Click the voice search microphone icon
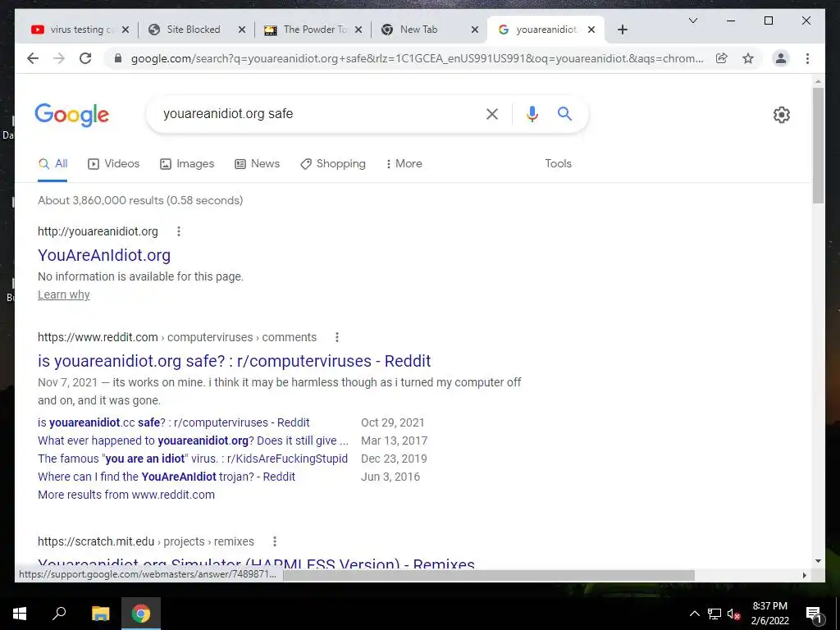 click(532, 114)
